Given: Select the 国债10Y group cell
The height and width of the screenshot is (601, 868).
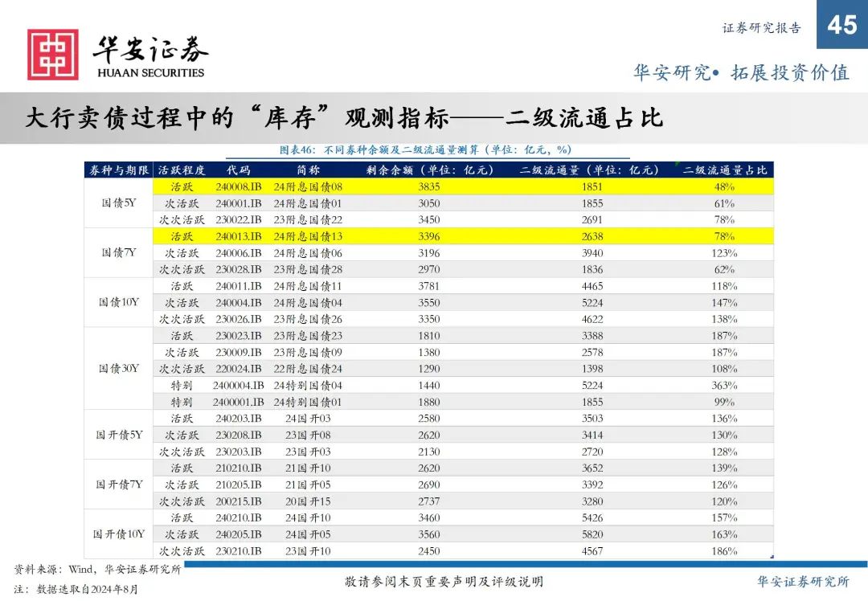Looking at the screenshot, I should [118, 303].
